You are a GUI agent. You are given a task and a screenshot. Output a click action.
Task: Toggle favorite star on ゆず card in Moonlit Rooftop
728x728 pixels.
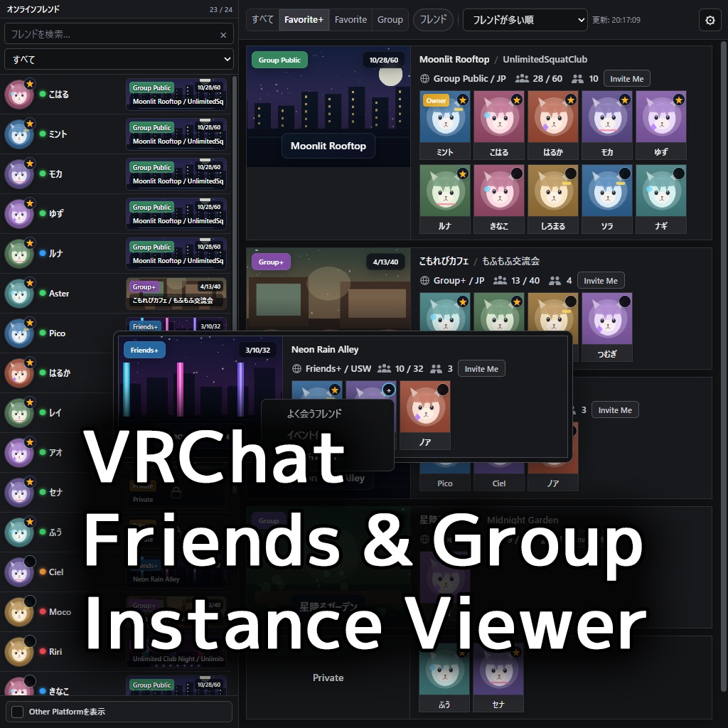(679, 100)
